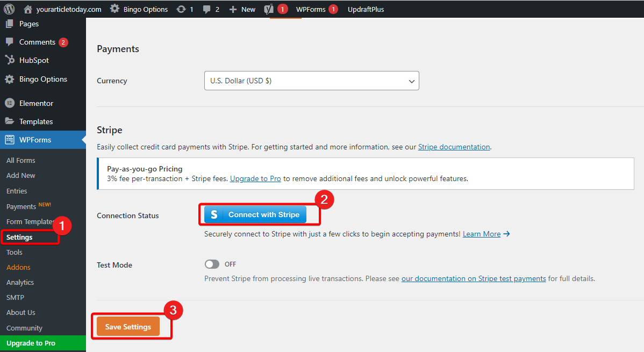Screen dimensions: 644x352
Task: Open the Currency dropdown
Action: (312, 81)
